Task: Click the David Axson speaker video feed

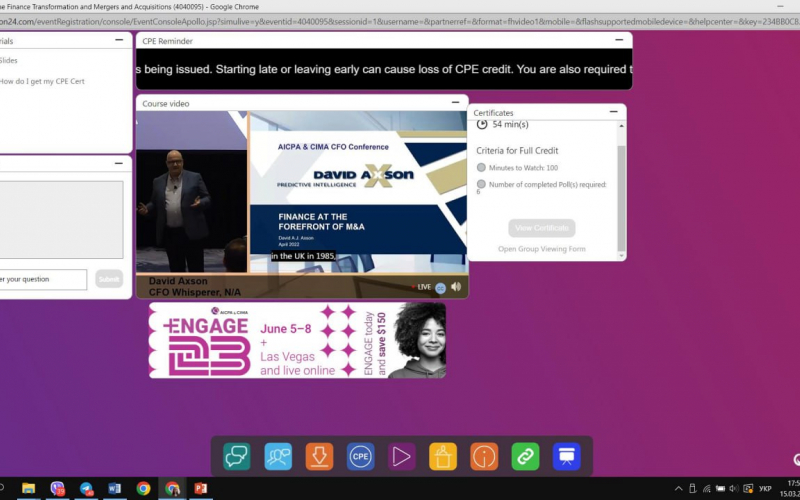Action: pyautogui.click(x=192, y=191)
